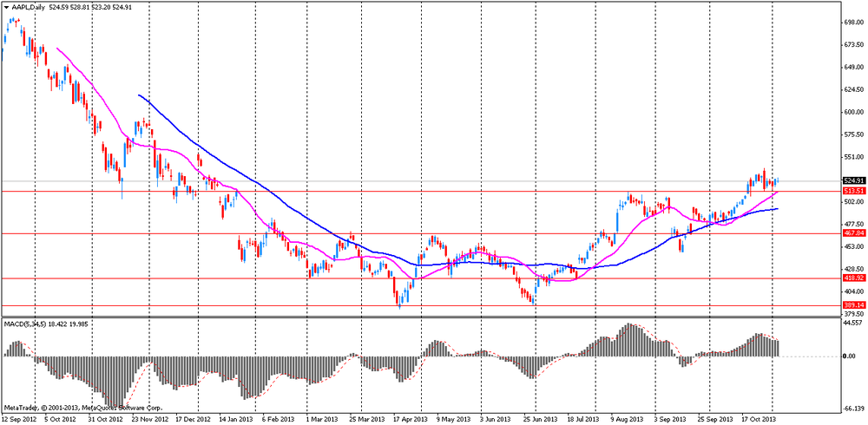868x425 pixels.
Task: Click the 23 Nov 2012 date label
Action: [x=148, y=420]
